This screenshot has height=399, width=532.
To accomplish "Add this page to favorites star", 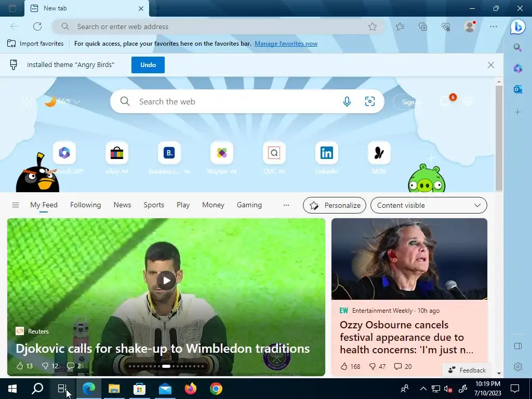I will pyautogui.click(x=372, y=26).
